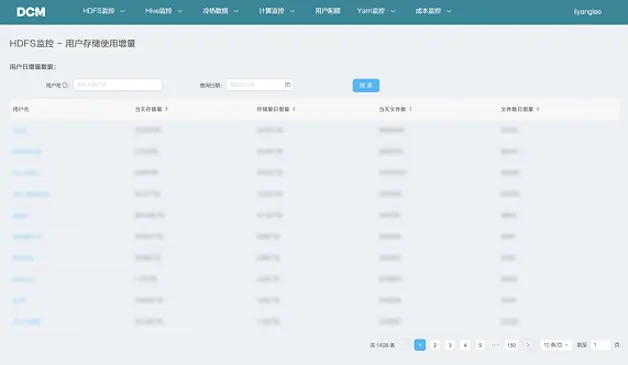The image size is (628, 365).
Task: Go to page 4
Action: 465,345
